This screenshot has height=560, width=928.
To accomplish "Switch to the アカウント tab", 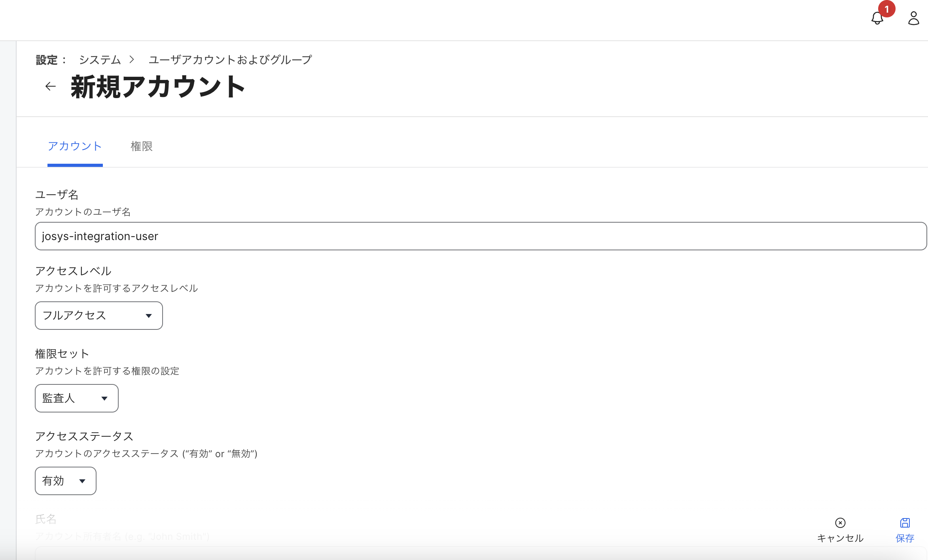I will tap(75, 146).
